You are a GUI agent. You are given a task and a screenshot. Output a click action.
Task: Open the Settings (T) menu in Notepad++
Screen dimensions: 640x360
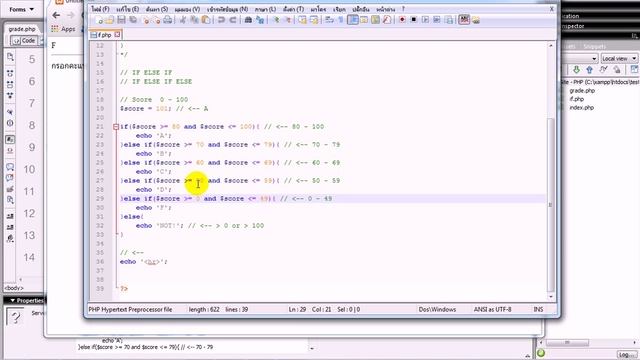[293, 9]
